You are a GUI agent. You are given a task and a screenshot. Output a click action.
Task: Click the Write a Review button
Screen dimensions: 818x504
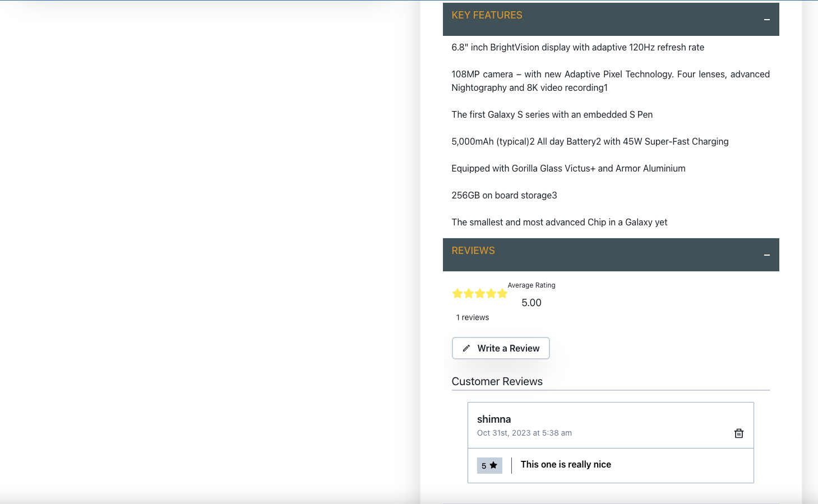(501, 348)
